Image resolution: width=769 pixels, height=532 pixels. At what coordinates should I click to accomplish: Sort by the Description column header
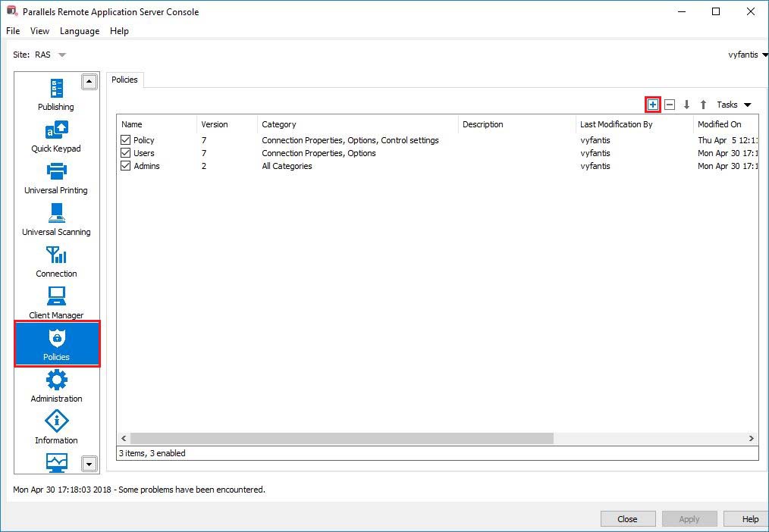(x=517, y=124)
